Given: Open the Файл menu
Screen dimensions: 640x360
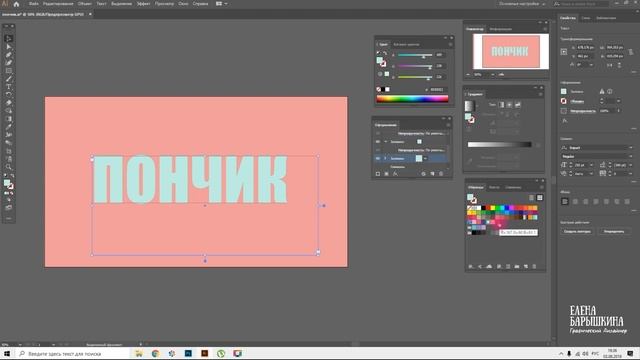Looking at the screenshot, I should 33,4.
